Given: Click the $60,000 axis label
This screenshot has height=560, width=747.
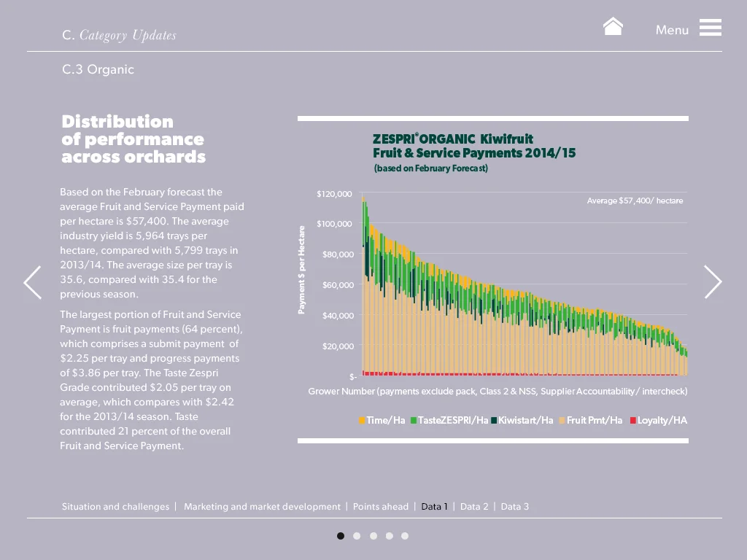Looking at the screenshot, I should [338, 285].
